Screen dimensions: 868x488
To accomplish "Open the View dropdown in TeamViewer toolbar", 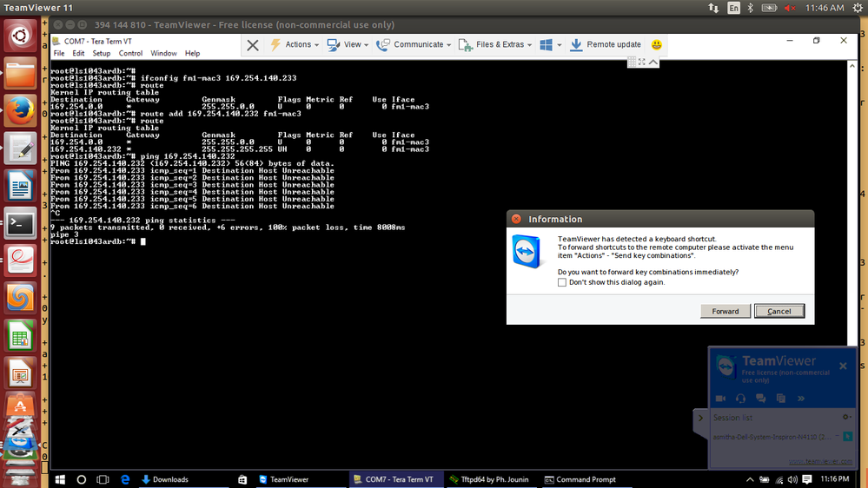I will (348, 45).
